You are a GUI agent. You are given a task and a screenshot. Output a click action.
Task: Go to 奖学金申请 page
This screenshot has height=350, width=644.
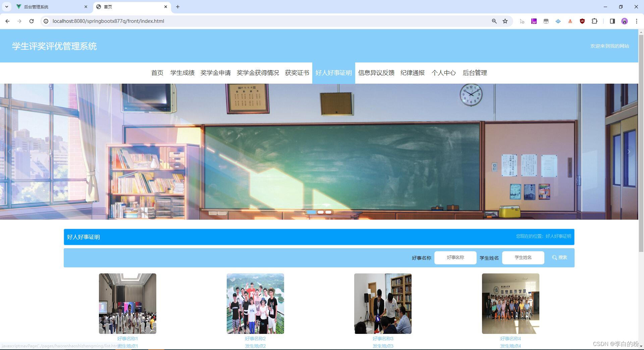(216, 73)
